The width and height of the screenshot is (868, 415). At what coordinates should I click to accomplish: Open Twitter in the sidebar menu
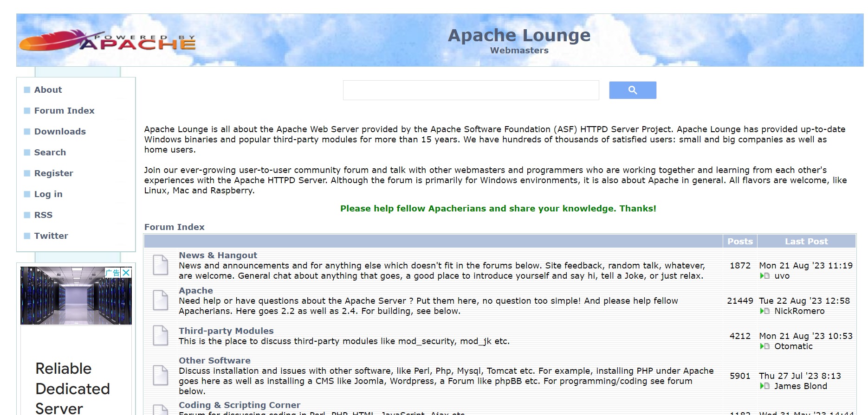[51, 236]
